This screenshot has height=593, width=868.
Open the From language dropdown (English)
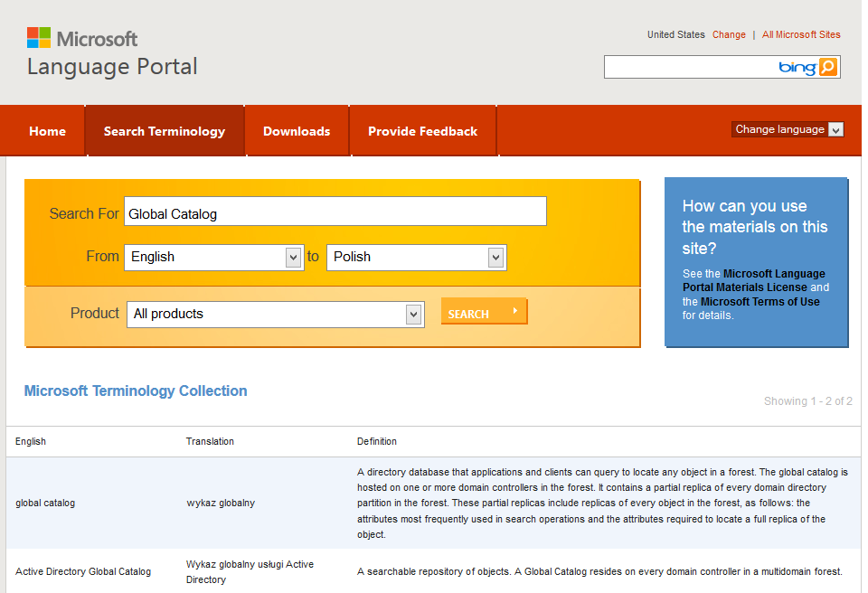click(x=213, y=258)
